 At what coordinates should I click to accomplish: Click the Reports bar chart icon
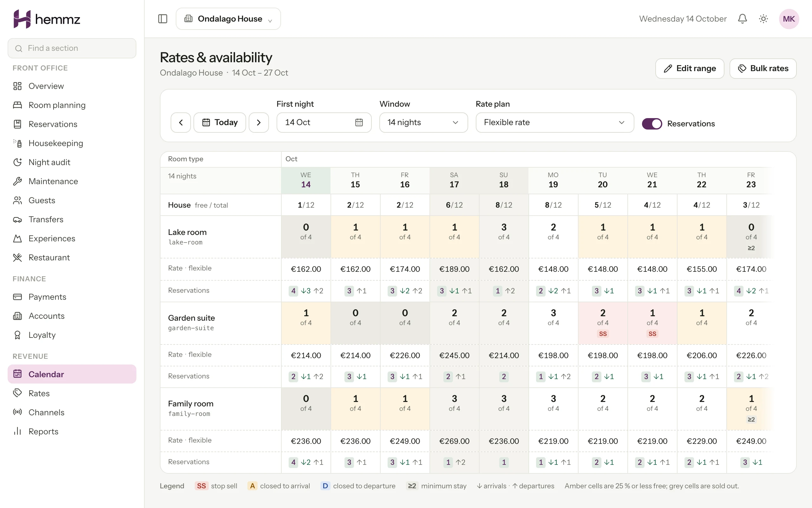17,431
